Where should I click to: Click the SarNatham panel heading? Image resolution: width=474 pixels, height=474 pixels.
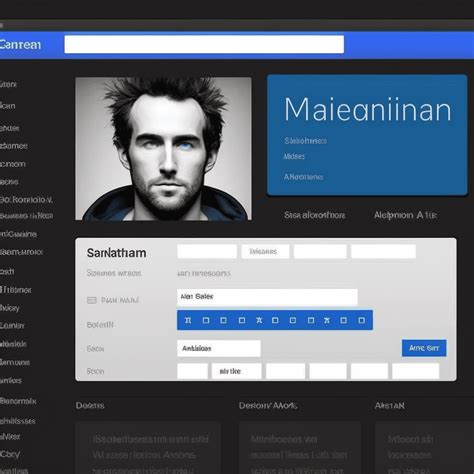click(x=116, y=253)
